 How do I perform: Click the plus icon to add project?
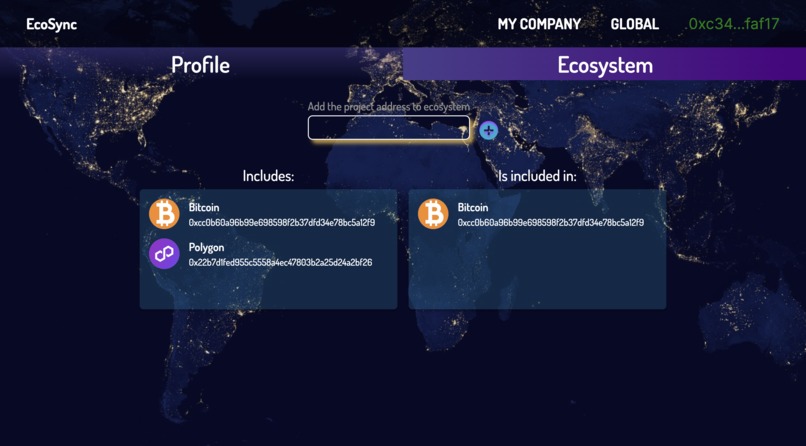tap(488, 131)
